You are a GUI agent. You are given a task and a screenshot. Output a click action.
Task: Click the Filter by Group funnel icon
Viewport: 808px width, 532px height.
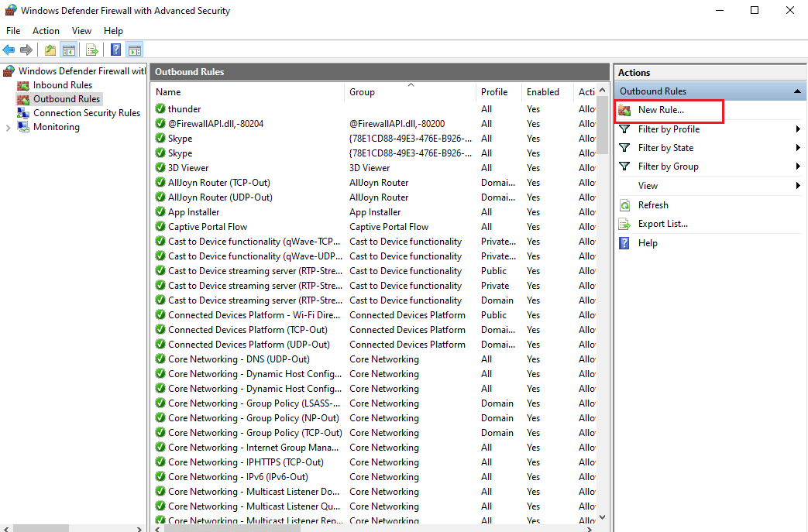tap(624, 166)
